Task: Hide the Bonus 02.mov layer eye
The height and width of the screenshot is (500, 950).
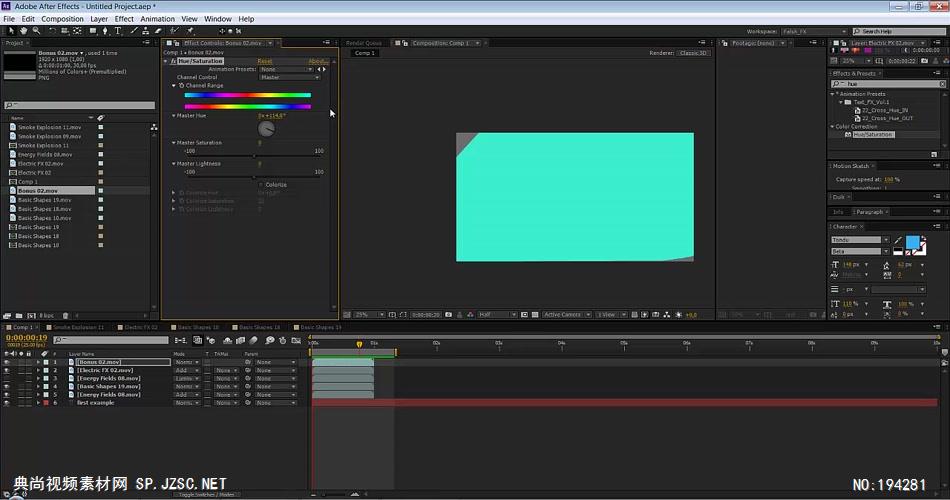Action: point(7,362)
